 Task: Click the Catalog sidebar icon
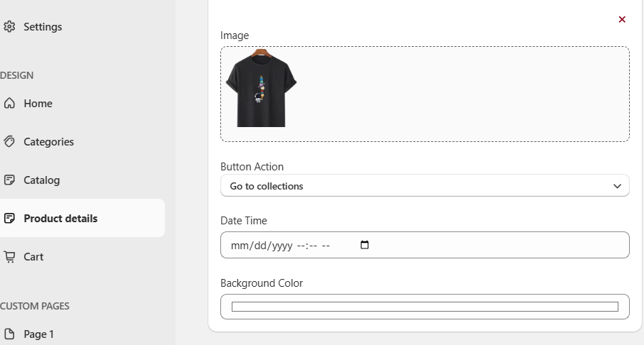tap(9, 180)
